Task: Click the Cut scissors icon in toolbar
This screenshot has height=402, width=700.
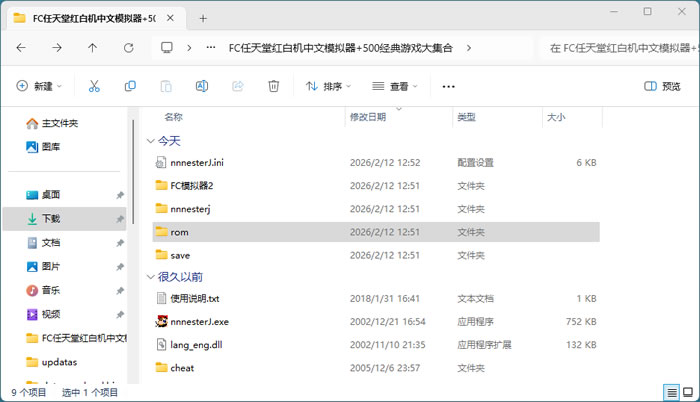Action: 94,87
